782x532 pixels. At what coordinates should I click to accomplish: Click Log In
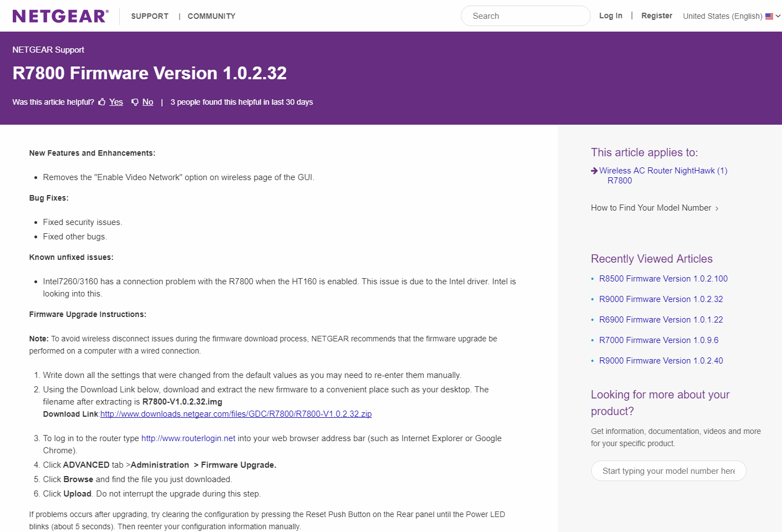tap(611, 16)
